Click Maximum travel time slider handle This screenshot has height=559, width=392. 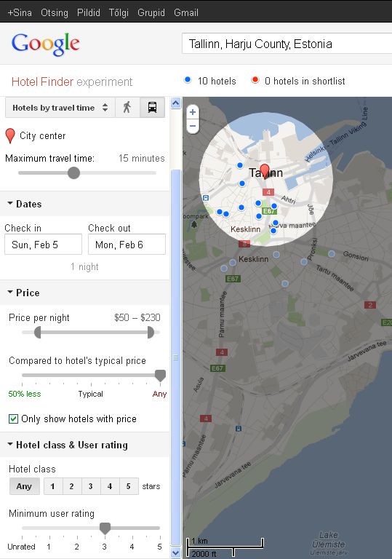pos(73,173)
